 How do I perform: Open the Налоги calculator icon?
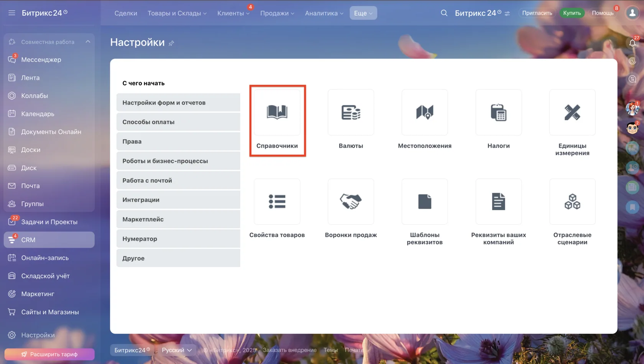click(498, 112)
